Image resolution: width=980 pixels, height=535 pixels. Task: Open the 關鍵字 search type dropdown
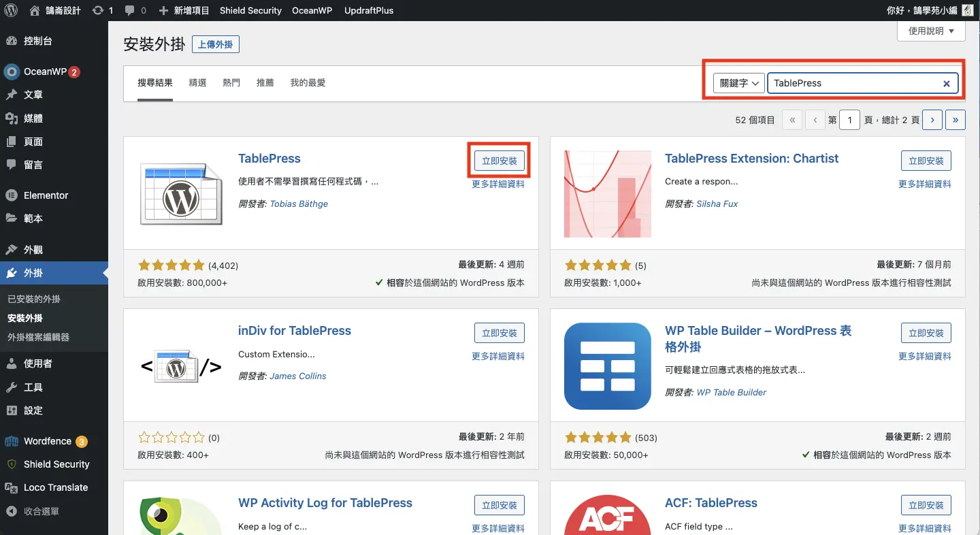click(739, 83)
